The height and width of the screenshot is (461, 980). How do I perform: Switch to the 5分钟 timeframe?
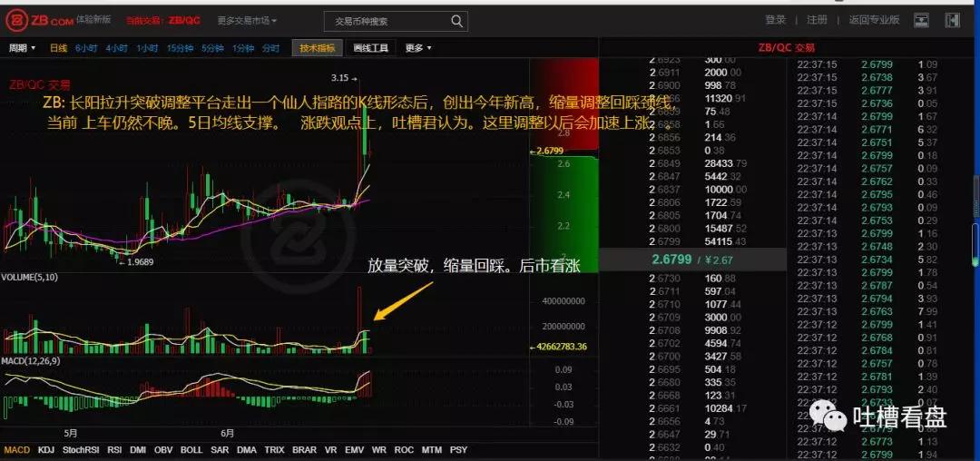click(212, 47)
